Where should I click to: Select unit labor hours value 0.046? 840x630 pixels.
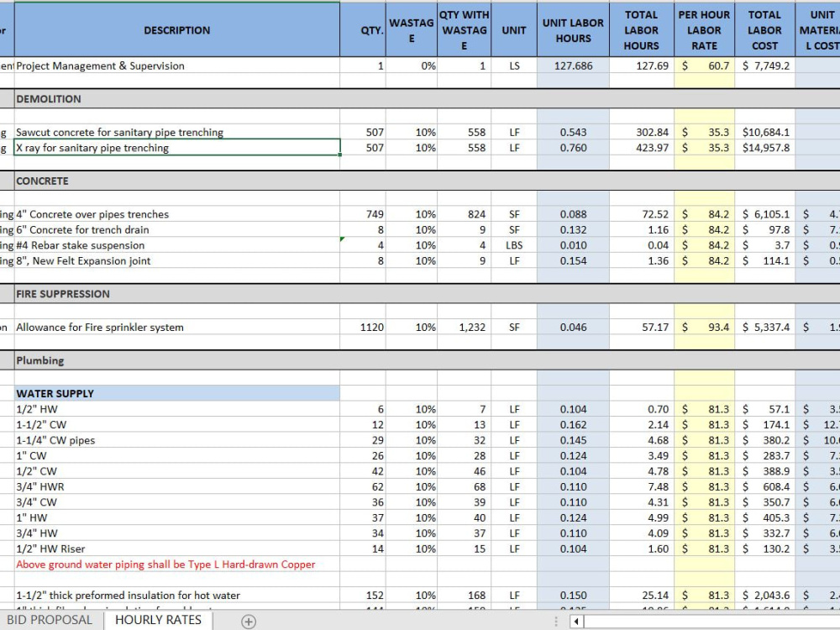tap(573, 328)
